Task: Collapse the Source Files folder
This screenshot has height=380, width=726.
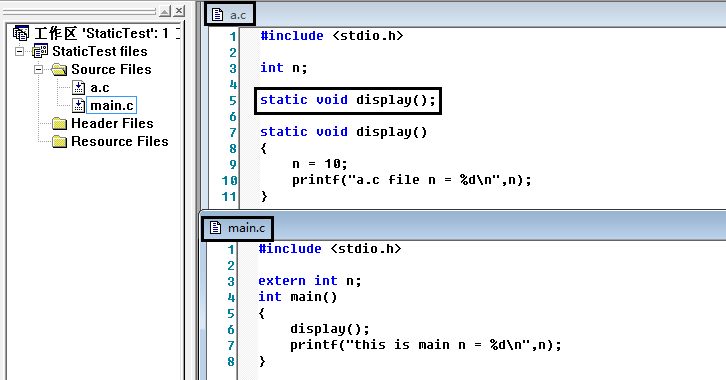Action: [x=38, y=69]
